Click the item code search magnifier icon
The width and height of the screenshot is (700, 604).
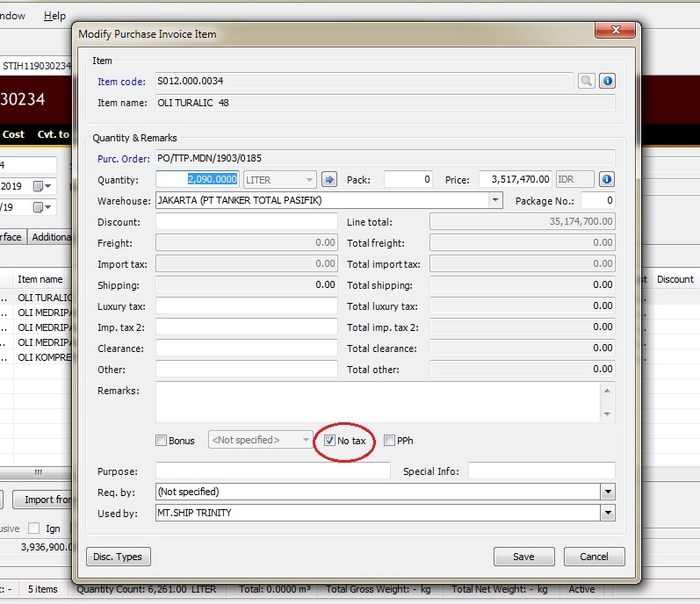[x=586, y=81]
